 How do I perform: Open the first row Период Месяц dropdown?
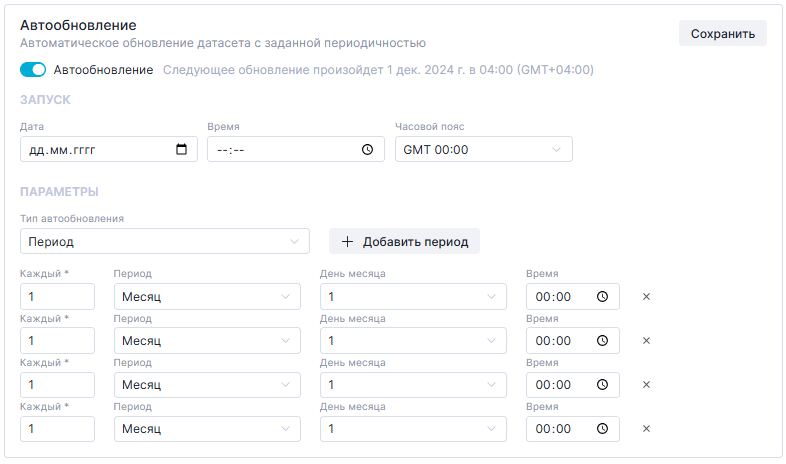point(206,297)
